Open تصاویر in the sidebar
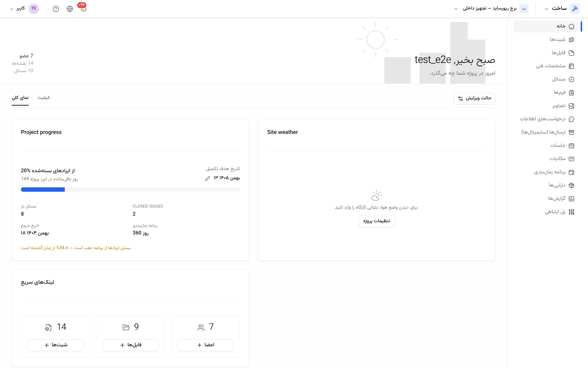 tap(545, 106)
